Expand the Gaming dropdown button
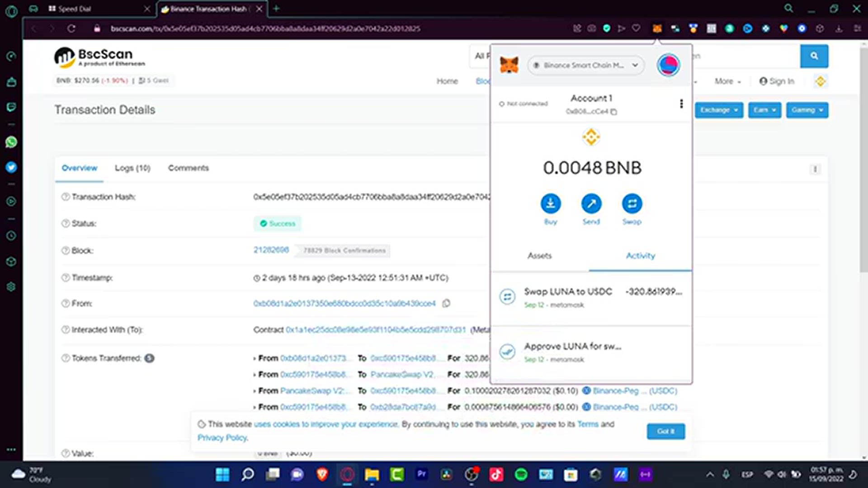This screenshot has width=868, height=488. coord(807,110)
